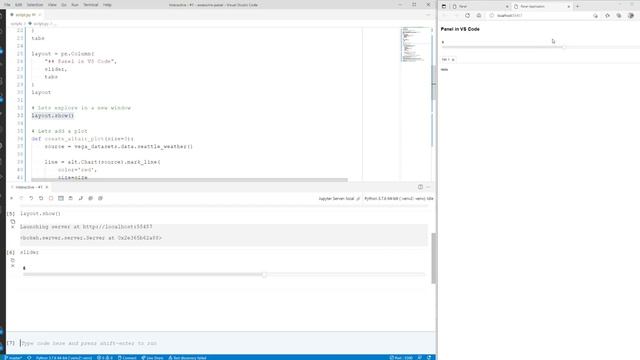The height and width of the screenshot is (360, 640).
Task: Click the expand all cells icon
Action: tap(90, 198)
